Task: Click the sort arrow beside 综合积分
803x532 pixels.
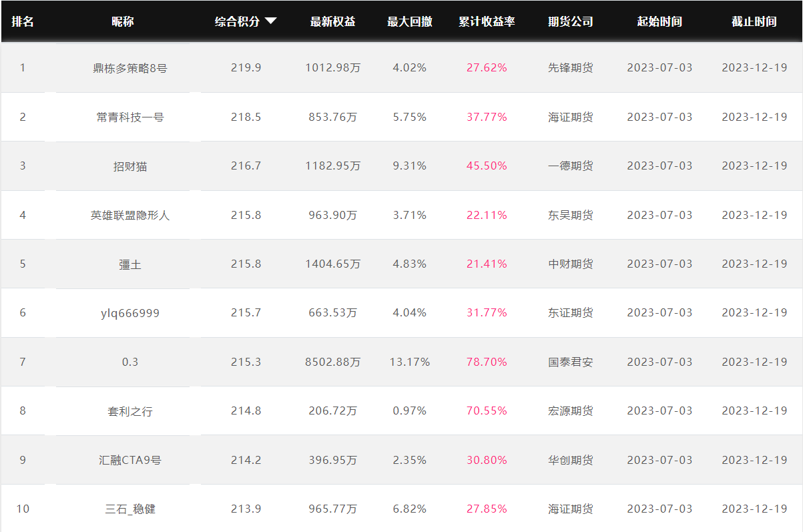Action: pos(270,21)
